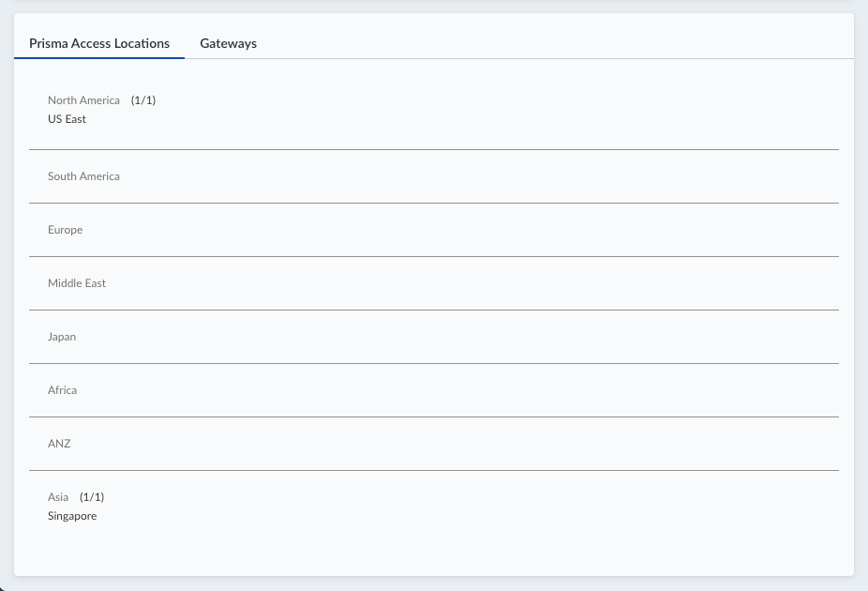Viewport: 868px width, 591px height.
Task: Click the North America (1/1) count
Action: (143, 100)
